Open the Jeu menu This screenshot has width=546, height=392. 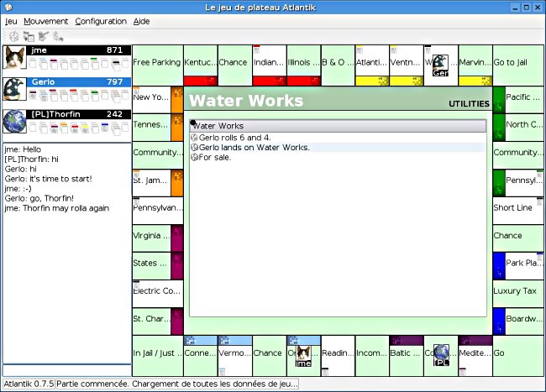(x=11, y=21)
